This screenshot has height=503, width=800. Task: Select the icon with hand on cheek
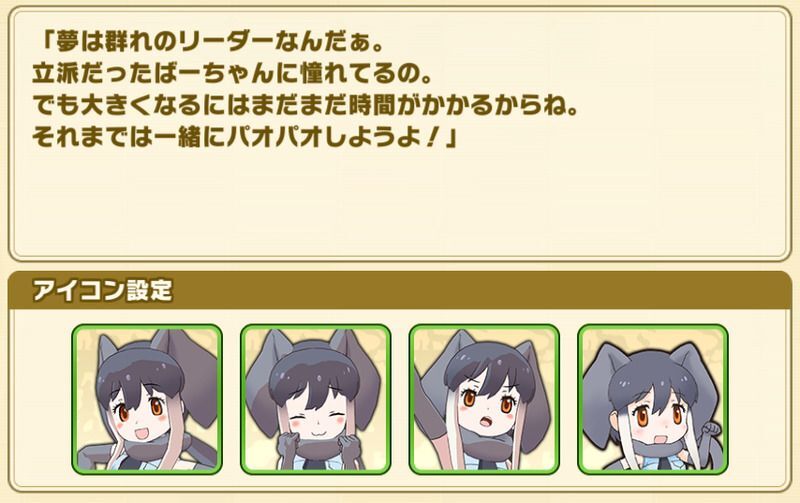147,399
